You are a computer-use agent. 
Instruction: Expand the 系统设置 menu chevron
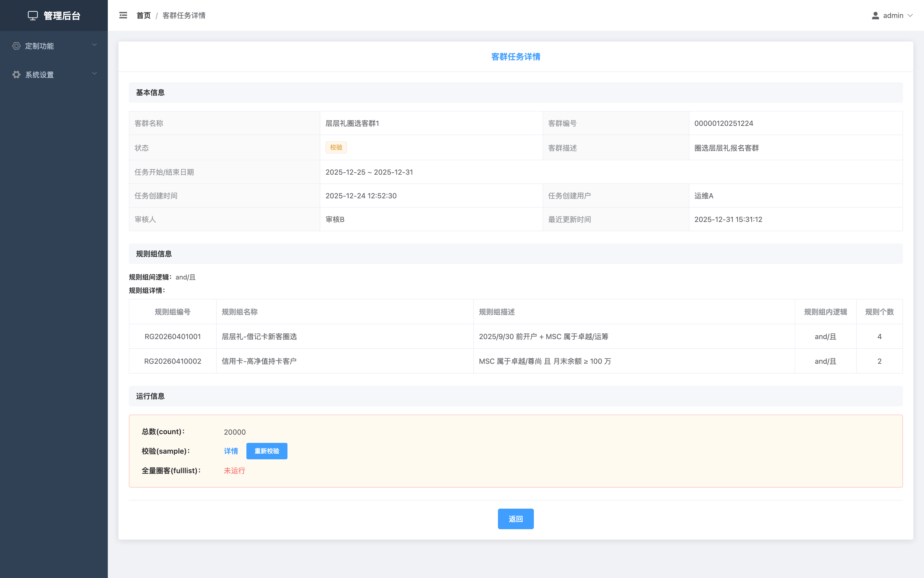pos(94,74)
